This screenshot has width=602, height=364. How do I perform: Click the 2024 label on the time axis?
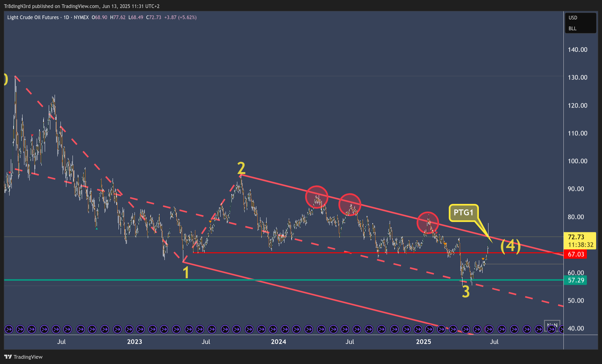click(x=278, y=342)
